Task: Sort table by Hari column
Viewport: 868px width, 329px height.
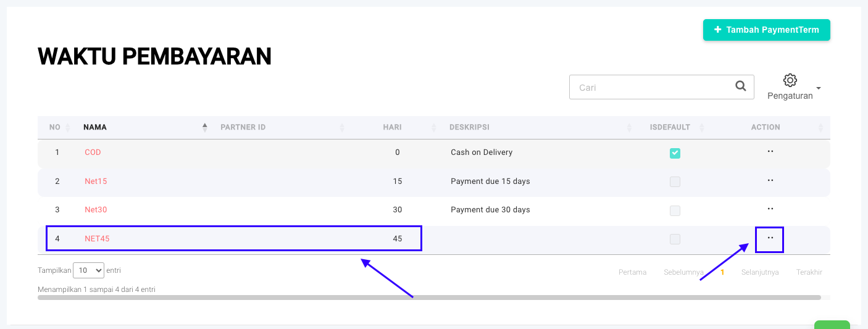Action: 392,127
